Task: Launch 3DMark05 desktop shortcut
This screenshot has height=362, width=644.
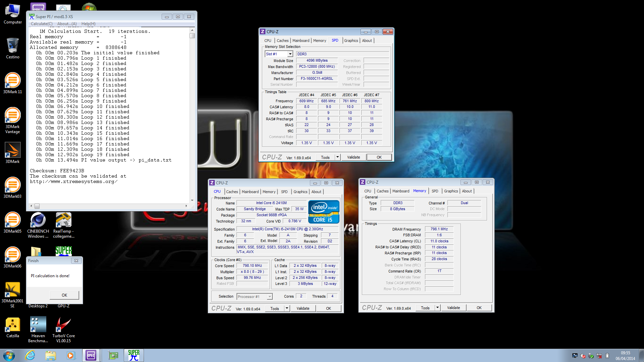Action: coord(13,223)
